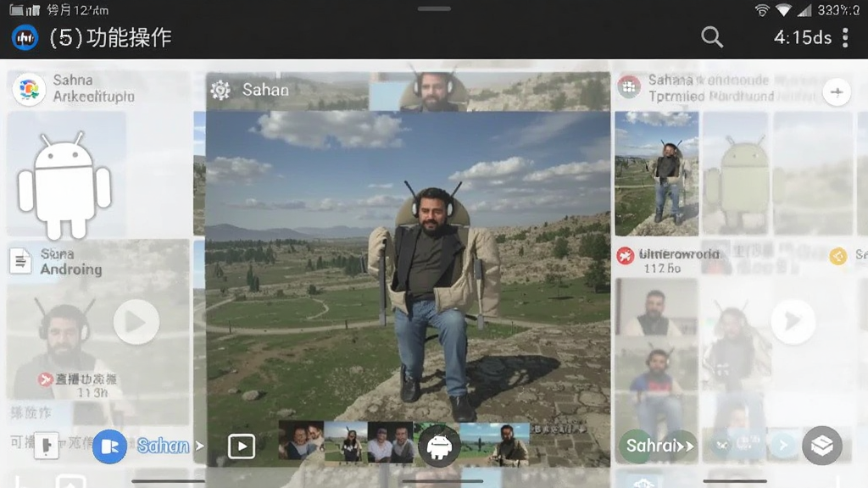Open the large white Android robot tile

click(65, 176)
